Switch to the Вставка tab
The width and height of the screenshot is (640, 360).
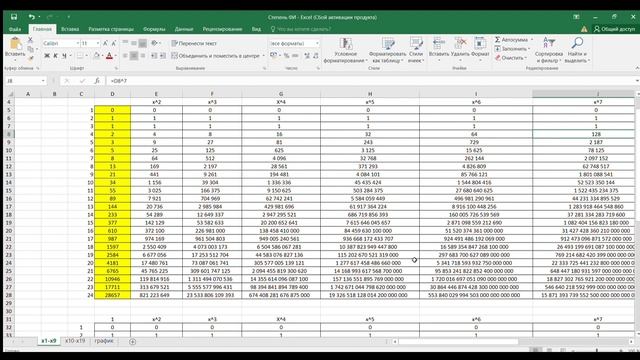pyautogui.click(x=70, y=29)
